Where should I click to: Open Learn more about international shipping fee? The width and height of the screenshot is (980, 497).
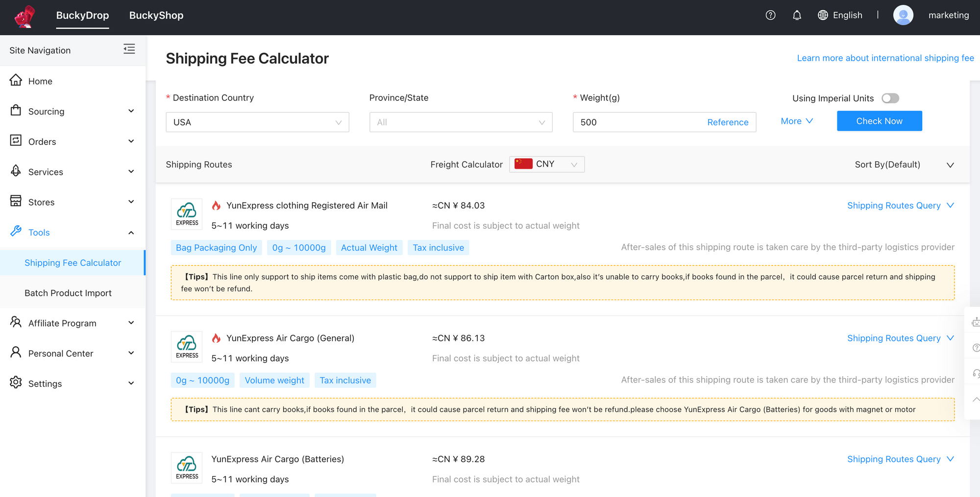coord(885,58)
